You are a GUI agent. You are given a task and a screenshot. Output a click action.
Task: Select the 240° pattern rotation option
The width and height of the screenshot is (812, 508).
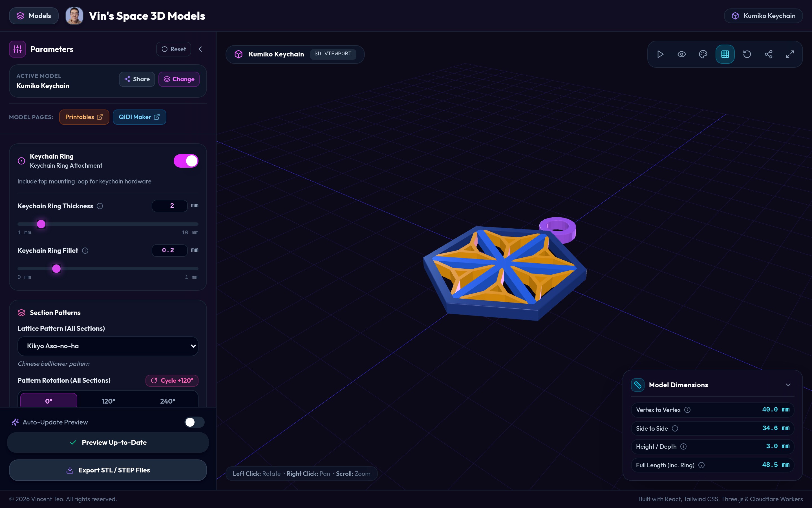[167, 401]
